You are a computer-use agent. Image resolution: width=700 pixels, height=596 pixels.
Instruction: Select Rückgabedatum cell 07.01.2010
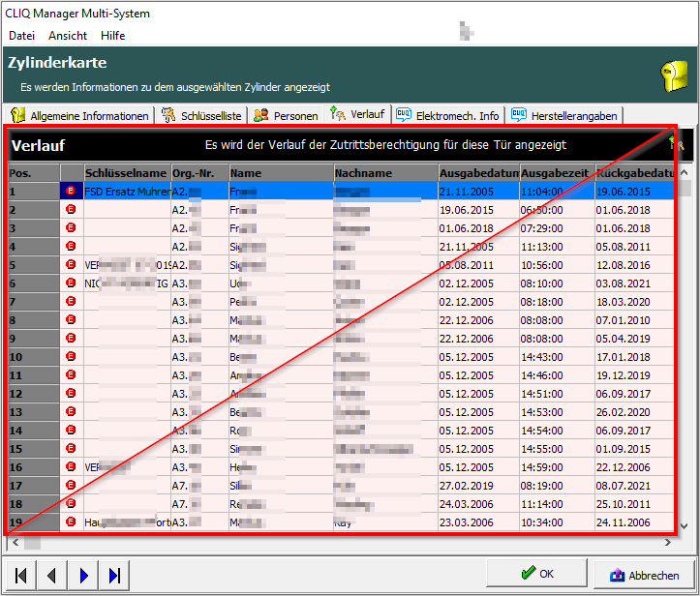coord(634,320)
